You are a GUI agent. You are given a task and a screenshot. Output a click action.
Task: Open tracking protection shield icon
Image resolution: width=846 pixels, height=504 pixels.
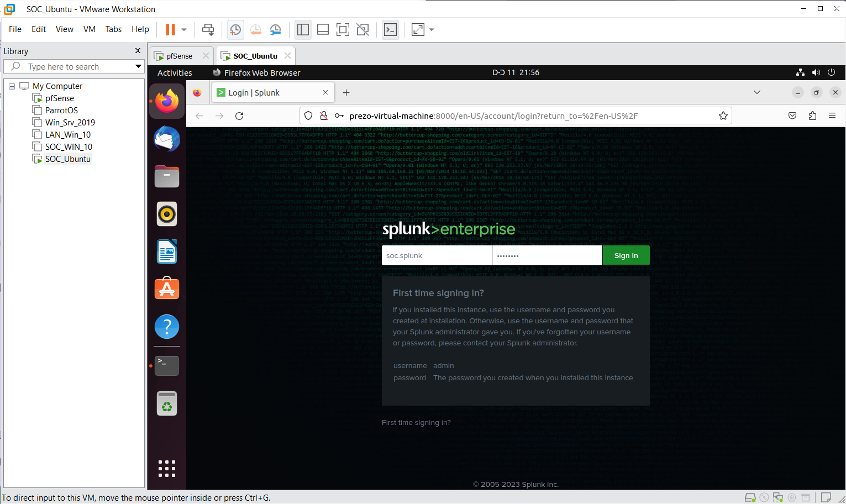click(308, 116)
